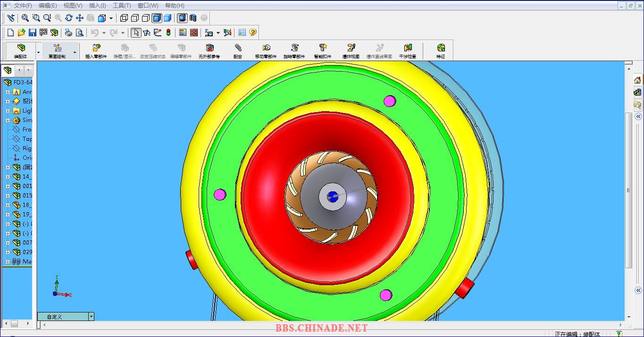Open Print Preview icon
644x337 pixels.
click(x=79, y=33)
